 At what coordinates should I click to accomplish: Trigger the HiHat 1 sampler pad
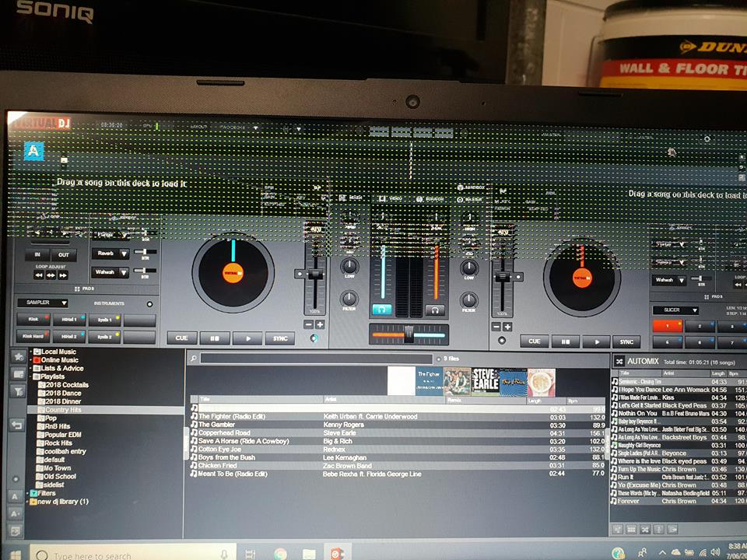[69, 320]
